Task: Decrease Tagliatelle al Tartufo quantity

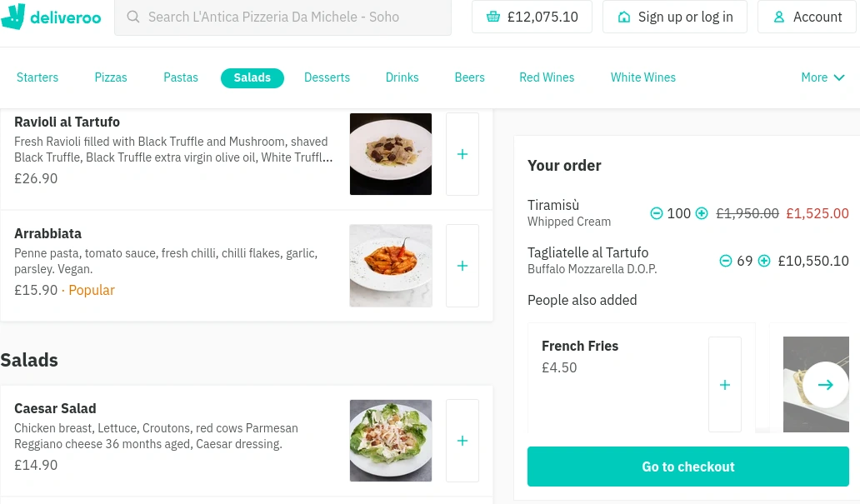Action: click(726, 261)
